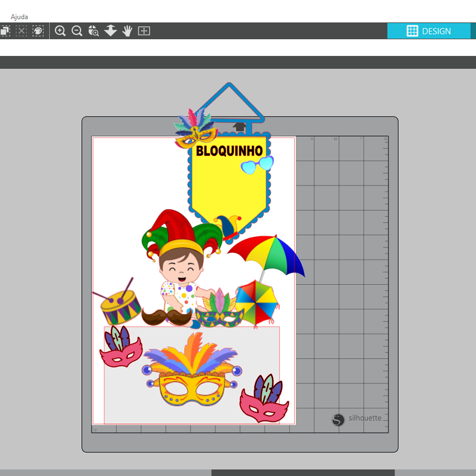Click the Deselect All icon
476x476 pixels.
(21, 31)
